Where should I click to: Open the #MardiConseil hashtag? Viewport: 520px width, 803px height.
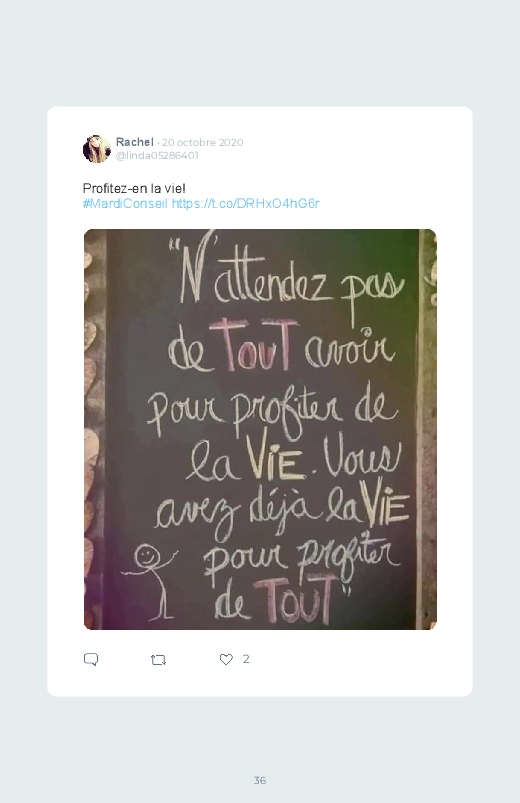[x=125, y=204]
